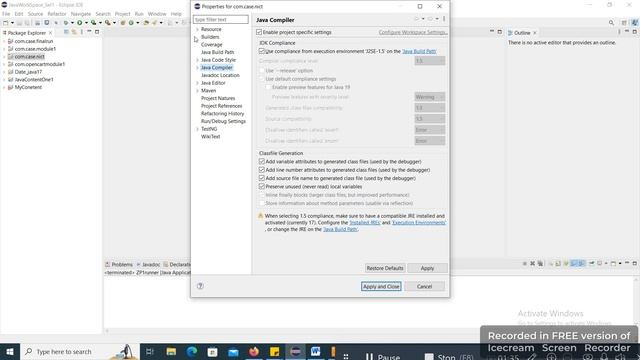Click the Restore Defaults button
Image resolution: width=640 pixels, height=360 pixels.
(x=384, y=268)
